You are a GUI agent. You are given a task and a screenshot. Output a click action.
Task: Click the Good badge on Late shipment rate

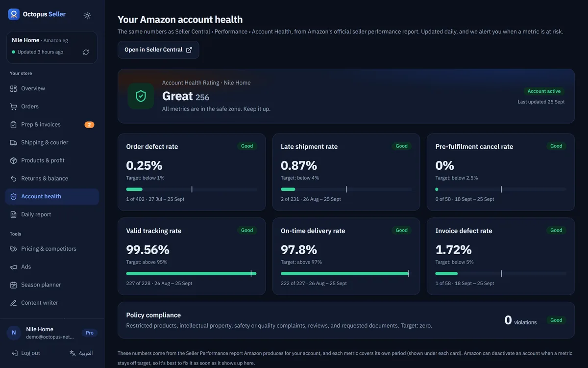click(x=402, y=146)
